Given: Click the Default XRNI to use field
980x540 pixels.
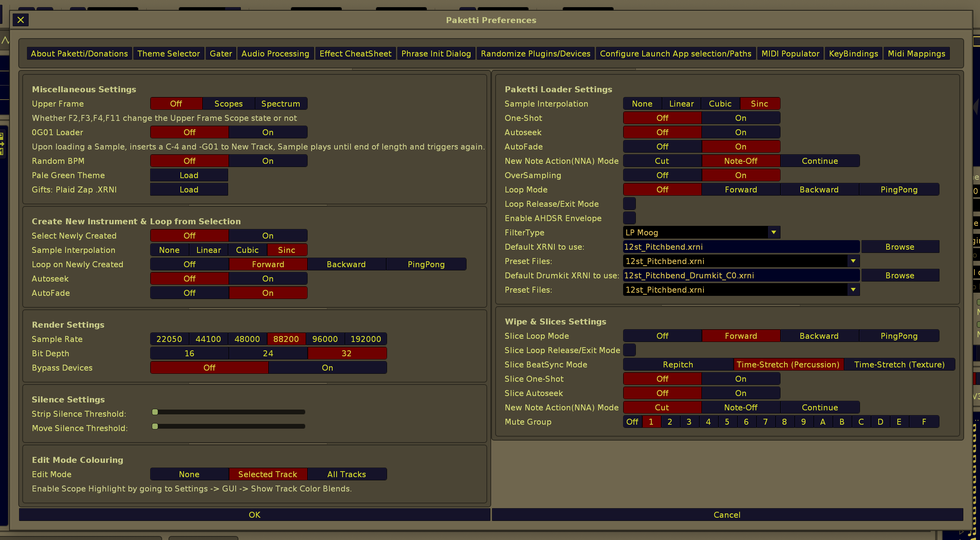Looking at the screenshot, I should 741,247.
